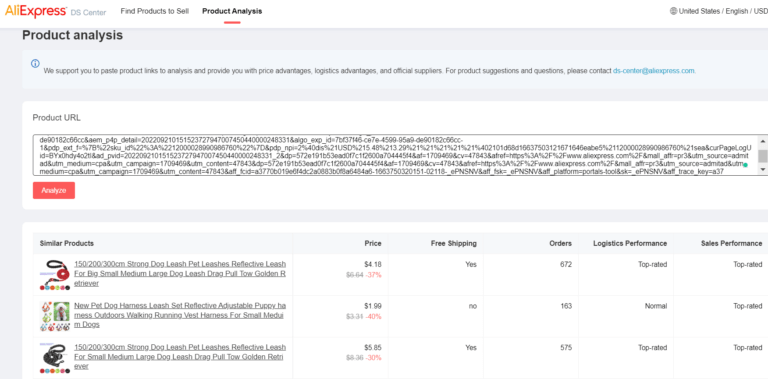Click the Product analysis page heading
The image size is (768, 379).
pyautogui.click(x=72, y=35)
